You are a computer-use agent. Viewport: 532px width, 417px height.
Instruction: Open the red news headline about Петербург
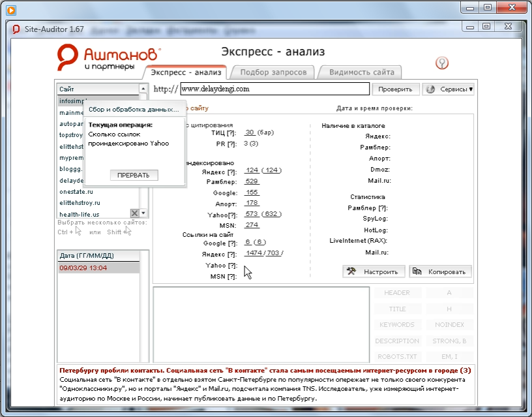[x=265, y=371]
